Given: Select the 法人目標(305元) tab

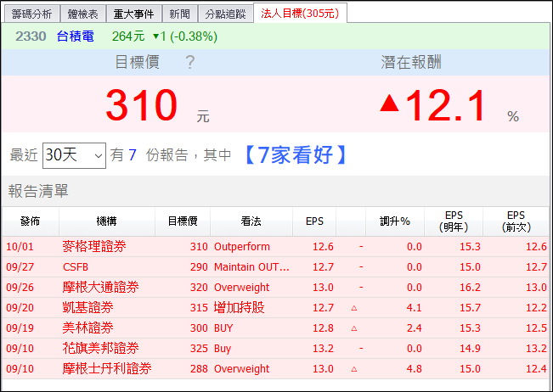Looking at the screenshot, I should pos(300,14).
